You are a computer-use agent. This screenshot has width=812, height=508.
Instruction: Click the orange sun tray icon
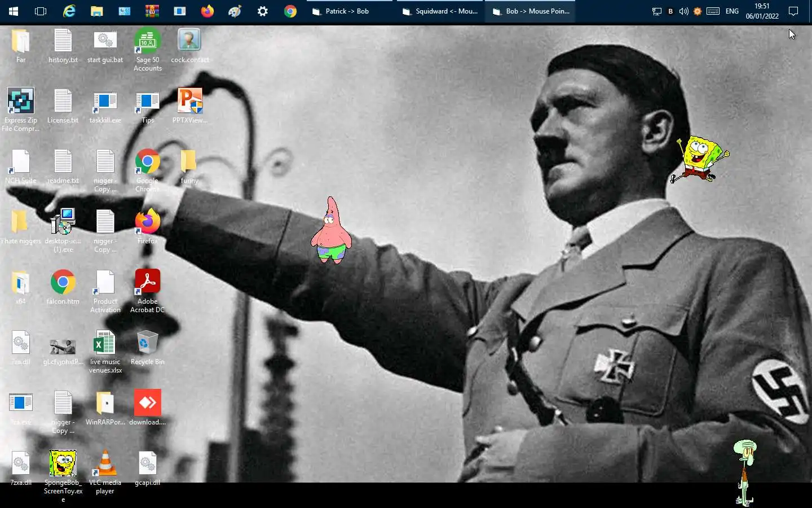pyautogui.click(x=698, y=11)
